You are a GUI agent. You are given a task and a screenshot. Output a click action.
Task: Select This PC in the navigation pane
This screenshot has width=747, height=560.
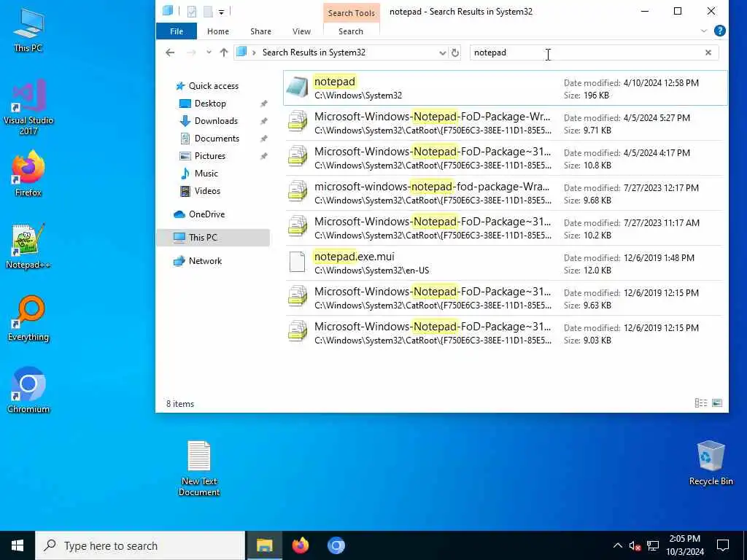tap(213, 237)
